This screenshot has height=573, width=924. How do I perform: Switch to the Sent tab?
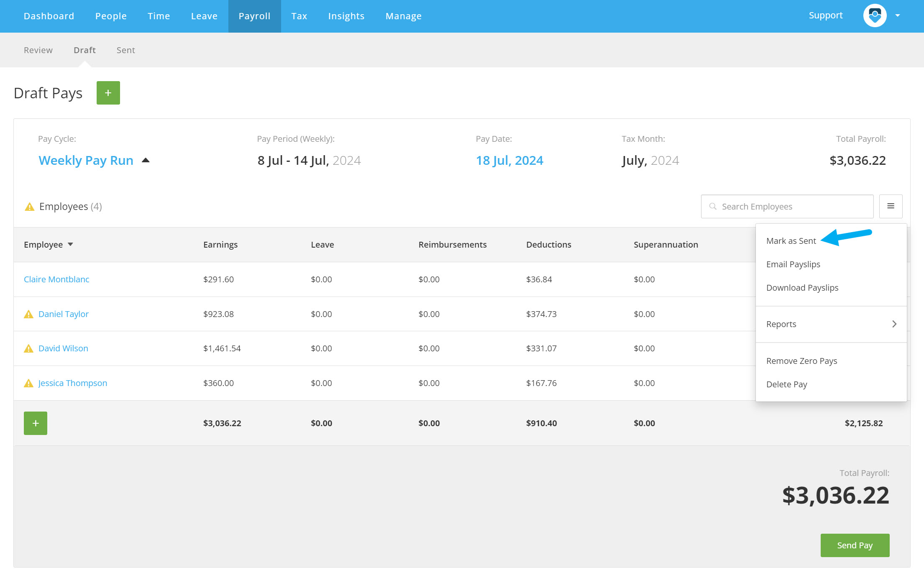coord(125,50)
